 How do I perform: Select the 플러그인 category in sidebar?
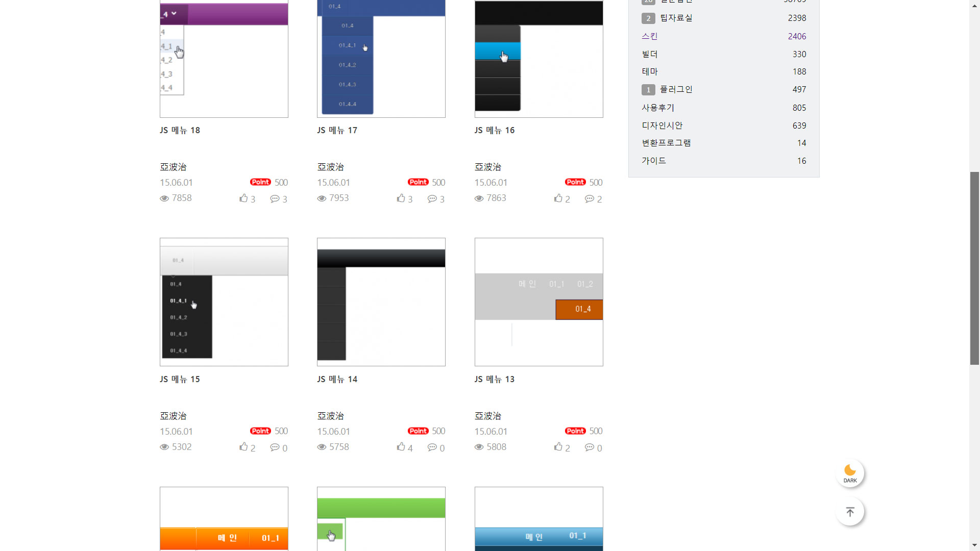point(676,89)
